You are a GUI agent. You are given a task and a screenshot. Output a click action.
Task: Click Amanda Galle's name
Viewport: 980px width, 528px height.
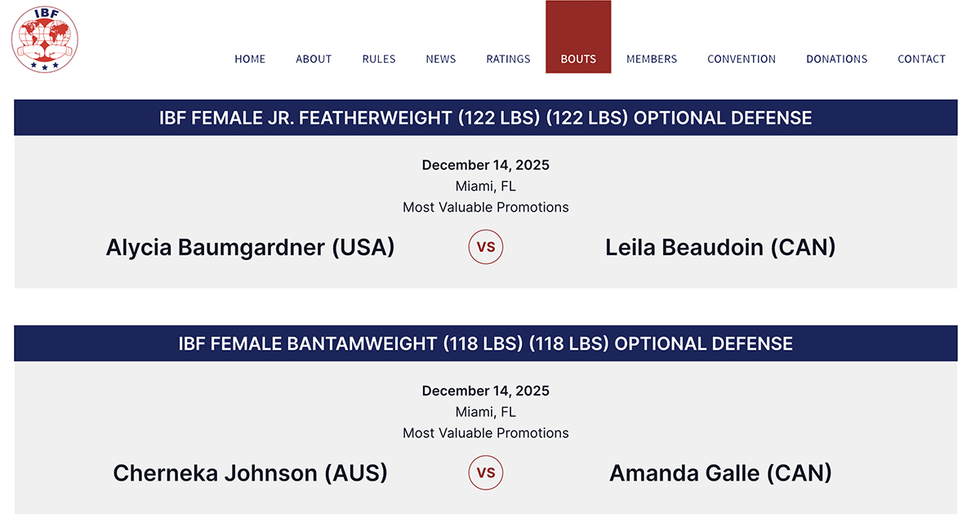pyautogui.click(x=722, y=472)
